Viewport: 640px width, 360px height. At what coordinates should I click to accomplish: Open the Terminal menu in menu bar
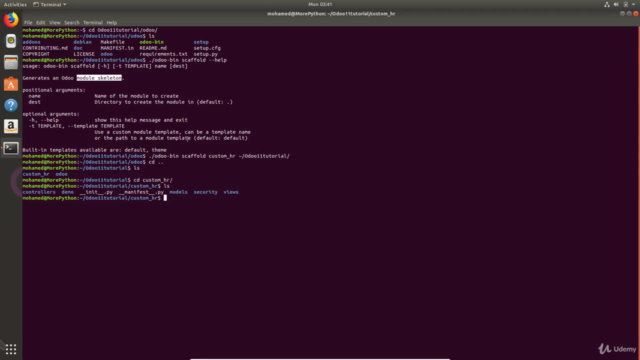pos(93,23)
